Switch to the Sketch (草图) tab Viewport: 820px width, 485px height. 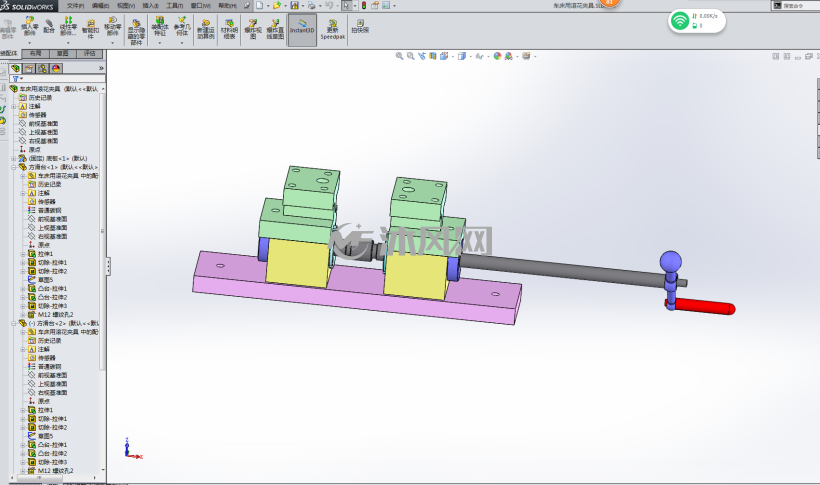tap(63, 53)
